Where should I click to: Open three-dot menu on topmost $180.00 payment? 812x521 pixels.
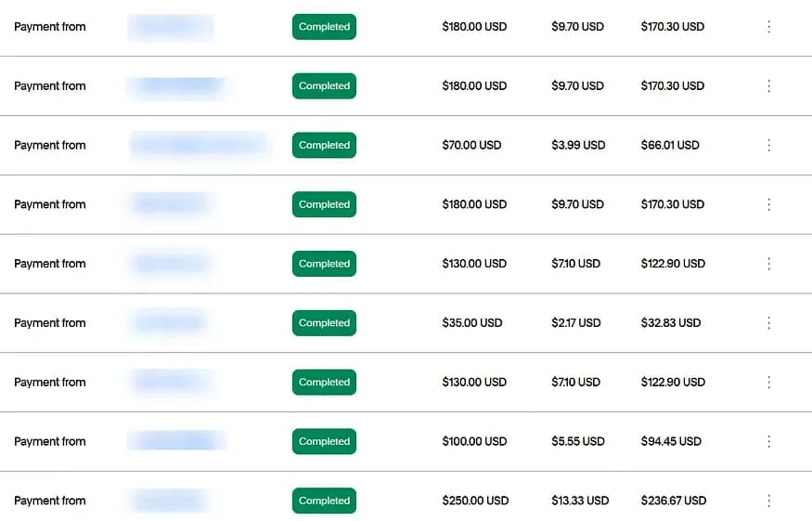769,26
